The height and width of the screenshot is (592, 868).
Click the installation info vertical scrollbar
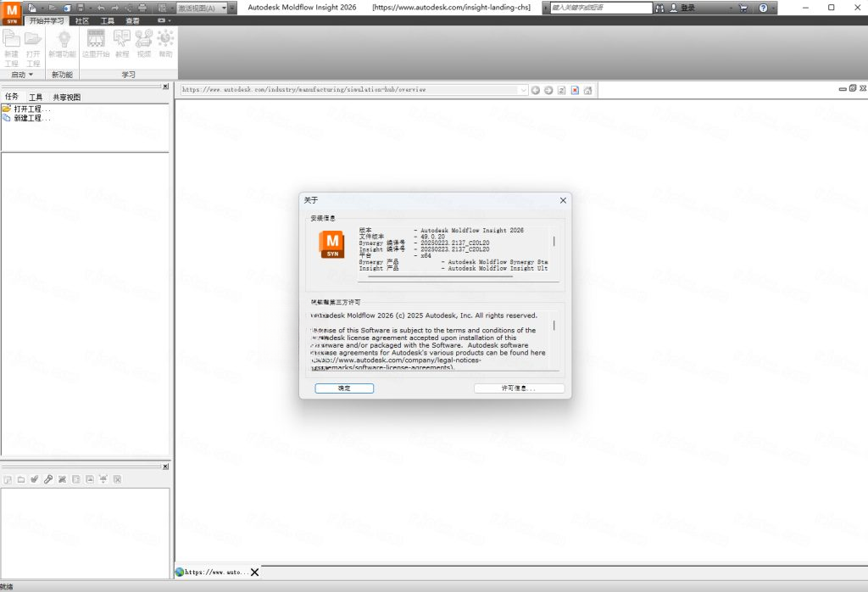tap(554, 242)
